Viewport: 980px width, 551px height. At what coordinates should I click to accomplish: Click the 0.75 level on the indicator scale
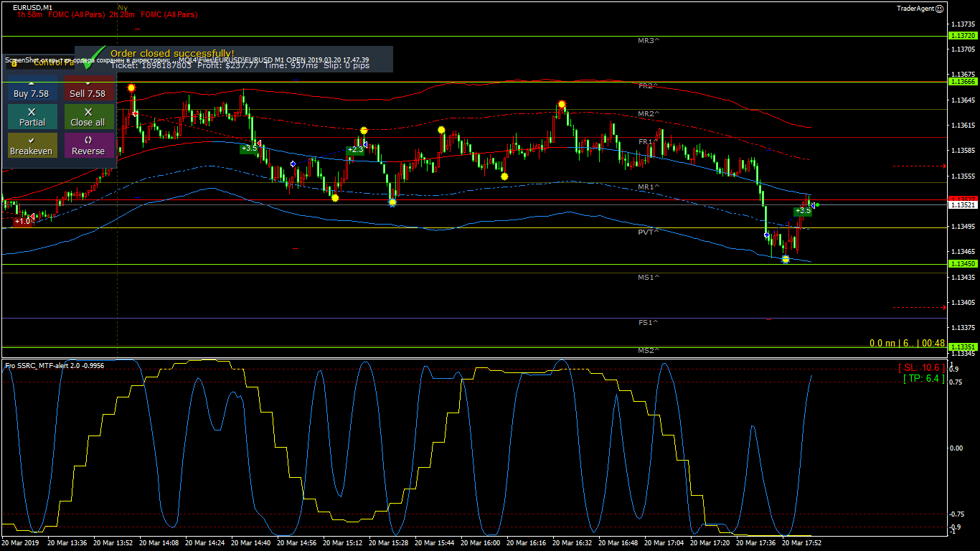pyautogui.click(x=956, y=382)
